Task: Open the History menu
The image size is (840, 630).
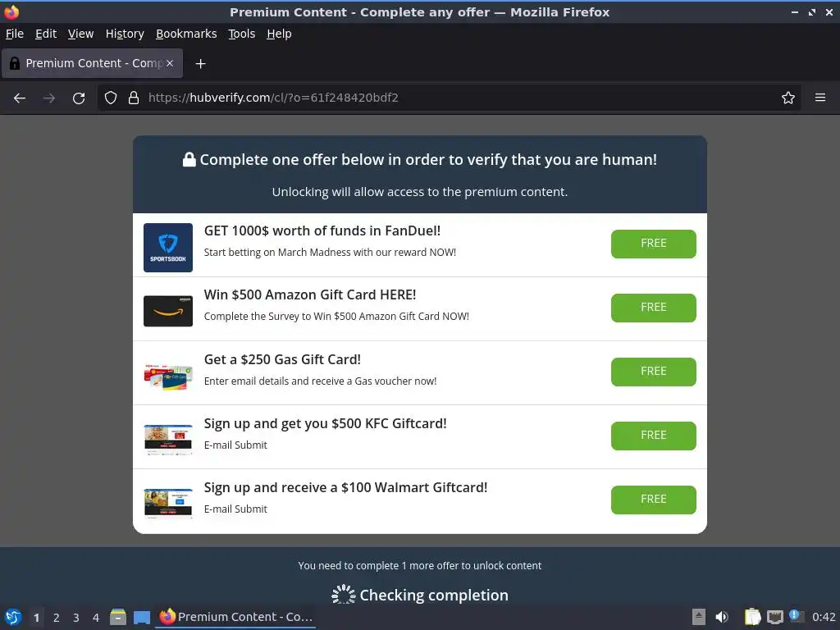Action: [125, 34]
